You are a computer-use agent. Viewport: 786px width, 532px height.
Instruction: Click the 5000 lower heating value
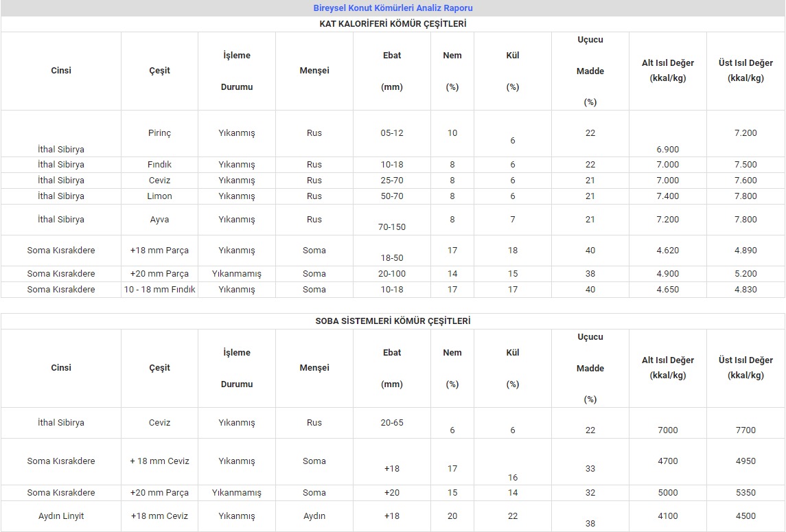(x=668, y=492)
